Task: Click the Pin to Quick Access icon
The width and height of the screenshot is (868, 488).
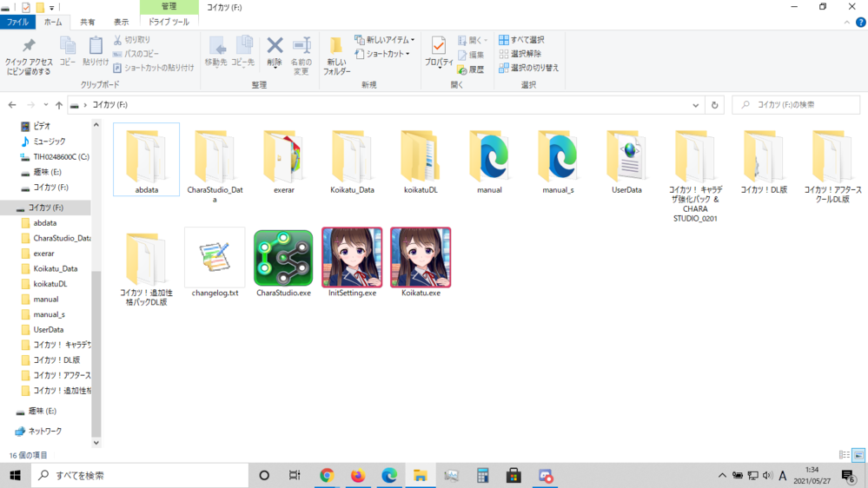Action: pos(28,45)
